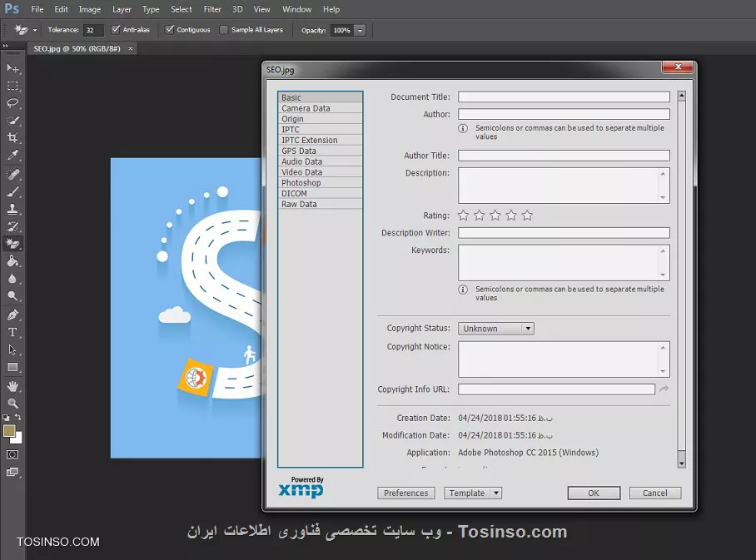756x560 pixels.
Task: Switch to the SEO.jpg document tab
Action: click(x=77, y=48)
